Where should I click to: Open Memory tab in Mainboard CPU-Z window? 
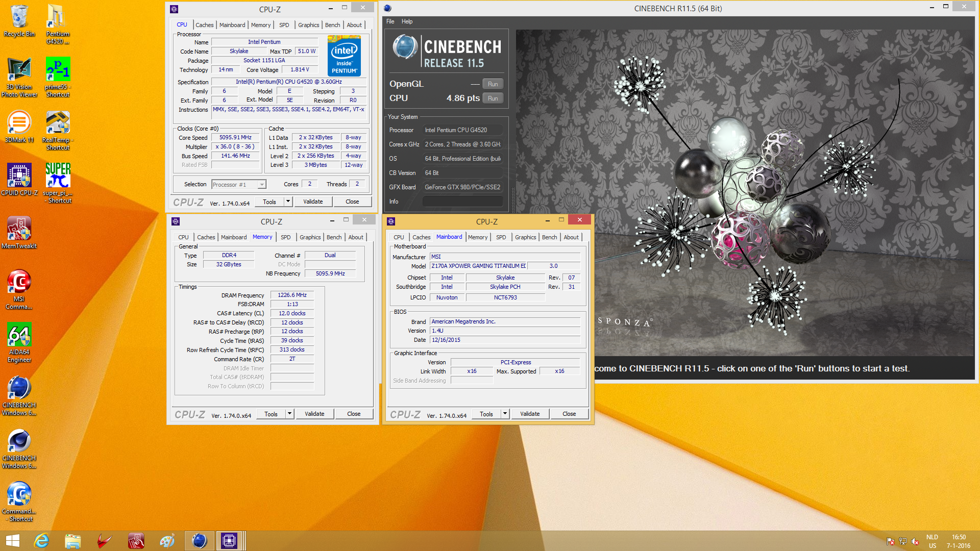[478, 237]
